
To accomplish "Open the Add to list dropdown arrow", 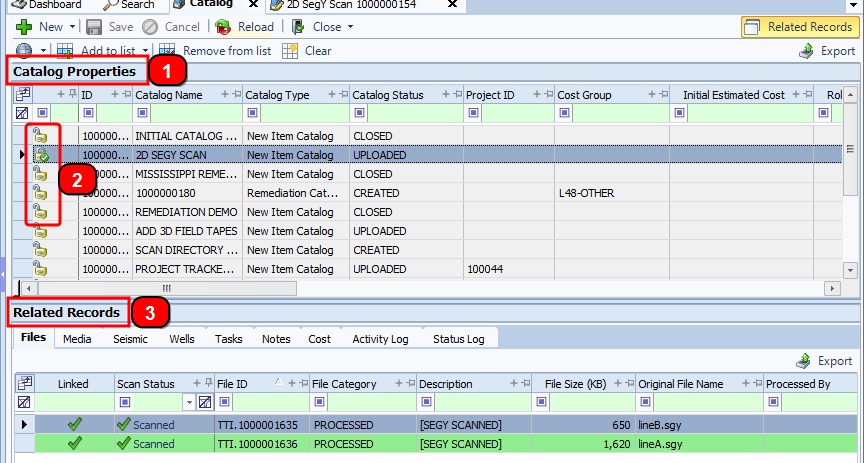I will pos(145,51).
